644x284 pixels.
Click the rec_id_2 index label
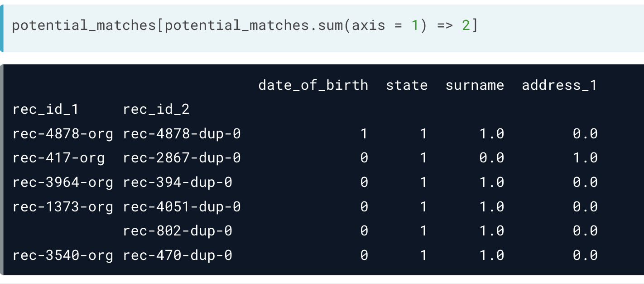pyautogui.click(x=156, y=109)
